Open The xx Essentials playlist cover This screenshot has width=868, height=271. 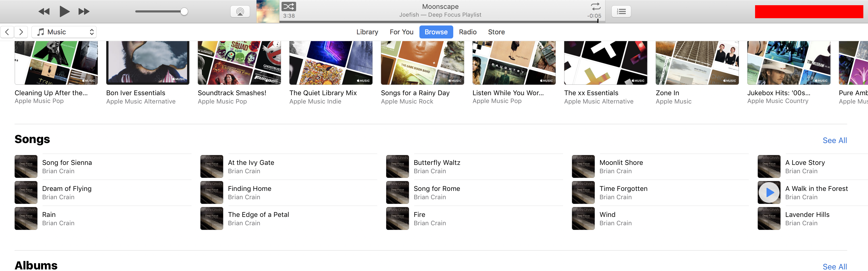(605, 63)
